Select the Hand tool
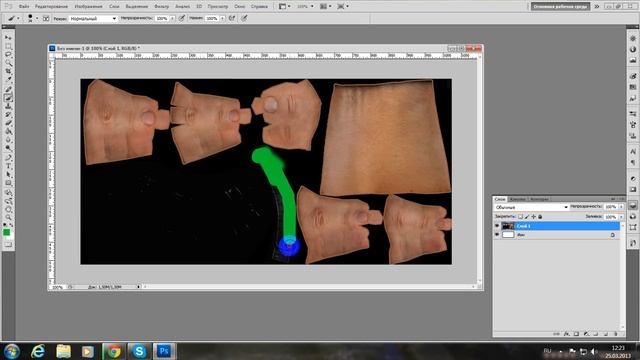The height and width of the screenshot is (360, 640). tap(8, 210)
